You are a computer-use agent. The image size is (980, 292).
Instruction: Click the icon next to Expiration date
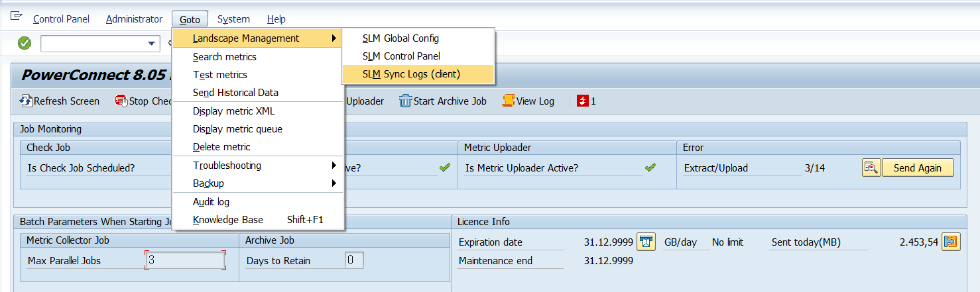click(x=646, y=242)
